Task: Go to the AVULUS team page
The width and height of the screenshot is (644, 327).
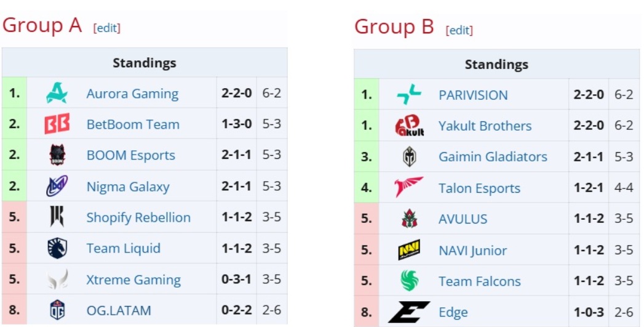Action: 463,219
